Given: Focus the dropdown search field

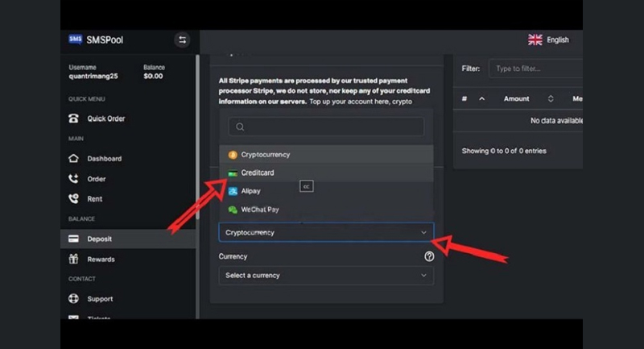Looking at the screenshot, I should pyautogui.click(x=326, y=127).
